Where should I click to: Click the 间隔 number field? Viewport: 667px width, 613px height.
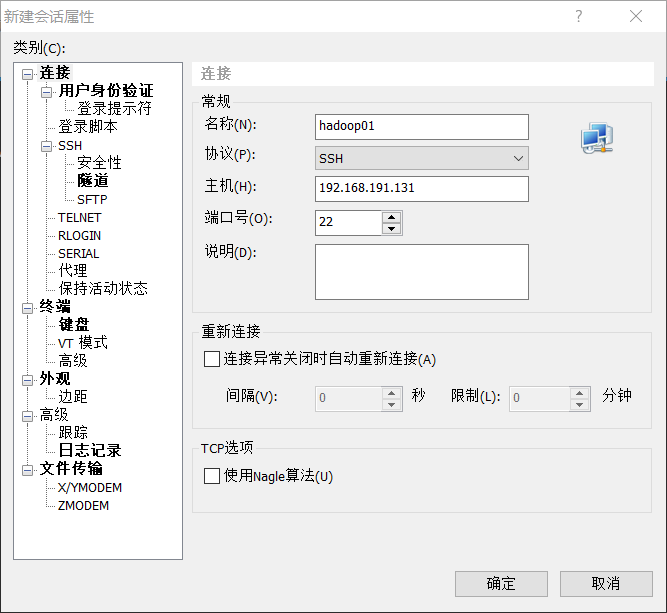tap(348, 399)
